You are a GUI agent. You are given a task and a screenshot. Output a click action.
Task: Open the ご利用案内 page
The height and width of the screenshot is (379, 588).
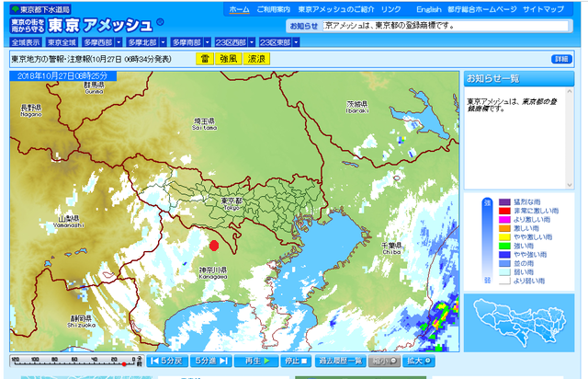[x=274, y=9]
